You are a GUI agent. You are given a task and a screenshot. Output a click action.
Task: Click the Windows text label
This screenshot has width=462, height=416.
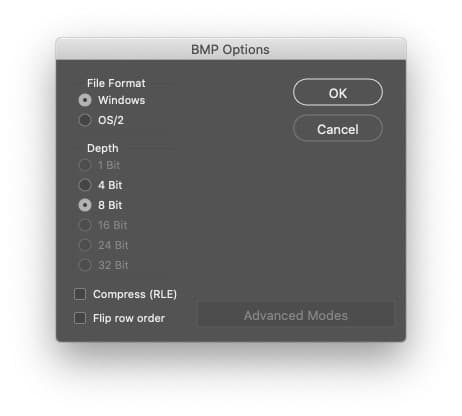click(122, 100)
